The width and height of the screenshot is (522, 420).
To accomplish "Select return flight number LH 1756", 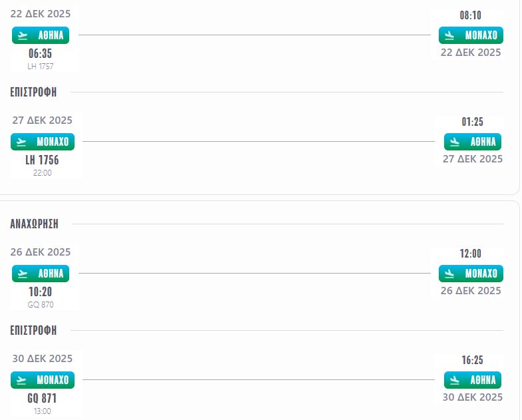I will point(42,160).
